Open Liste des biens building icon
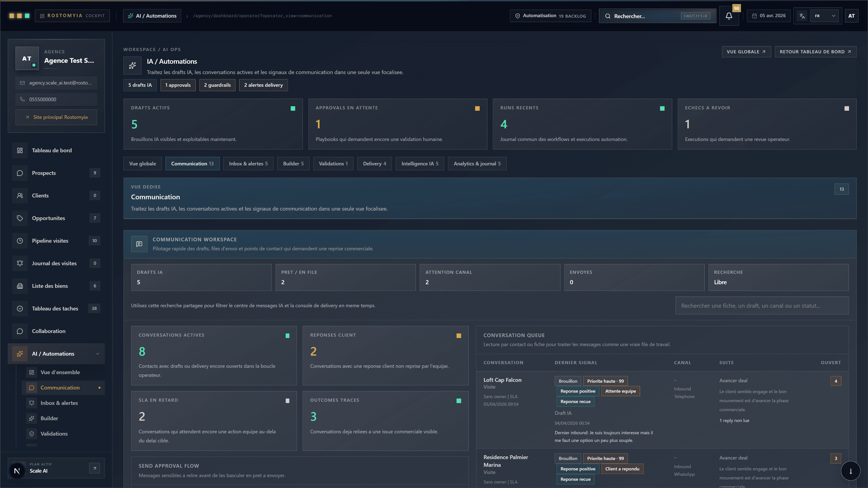This screenshot has width=868, height=488. tap(20, 285)
